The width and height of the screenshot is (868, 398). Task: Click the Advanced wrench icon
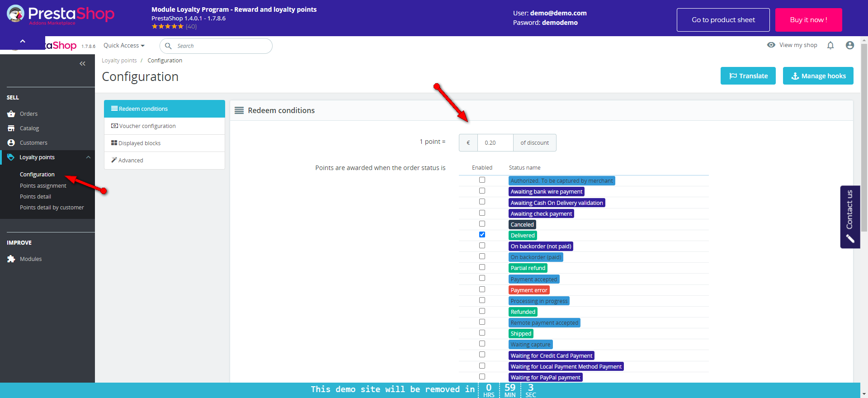(x=114, y=160)
